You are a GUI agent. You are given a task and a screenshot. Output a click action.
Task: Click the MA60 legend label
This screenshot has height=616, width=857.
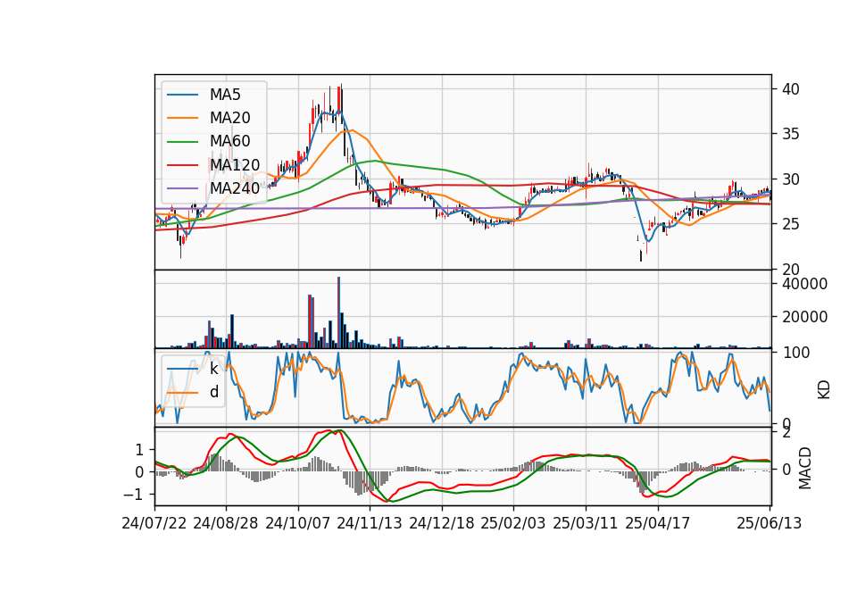click(229, 142)
